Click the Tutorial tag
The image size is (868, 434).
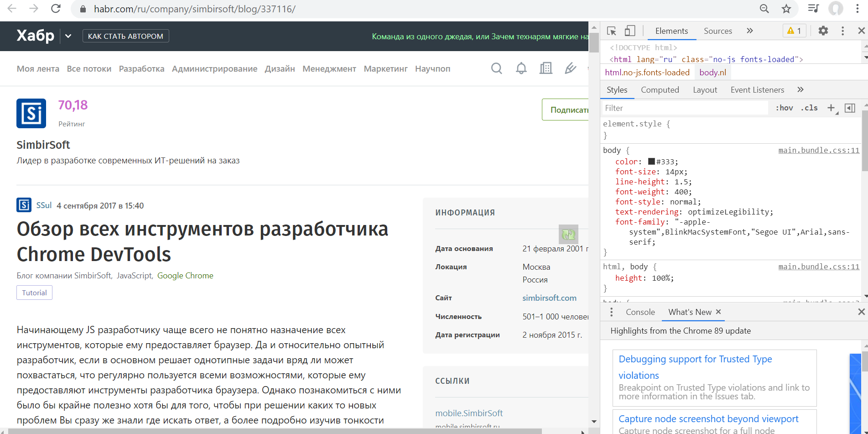tap(35, 293)
